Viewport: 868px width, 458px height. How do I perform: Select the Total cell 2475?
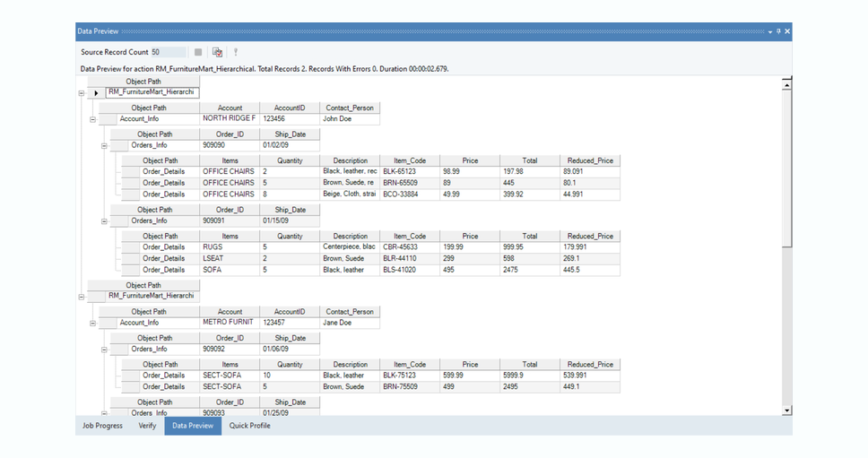click(530, 270)
